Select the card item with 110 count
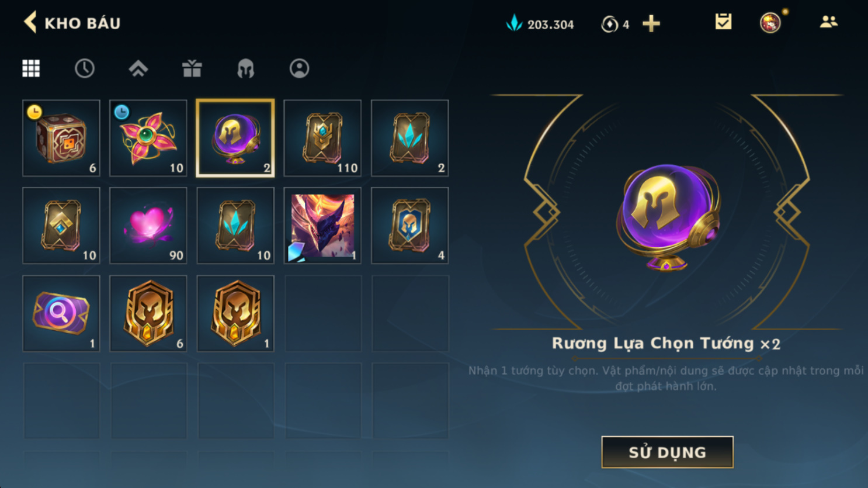The width and height of the screenshot is (868, 488). 322,138
